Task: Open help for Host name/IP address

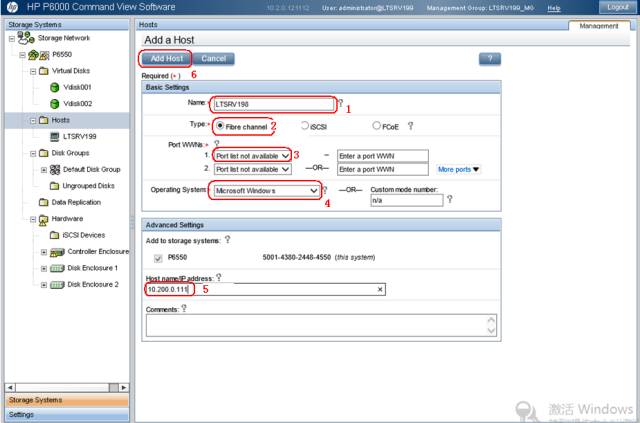Action: (219, 277)
